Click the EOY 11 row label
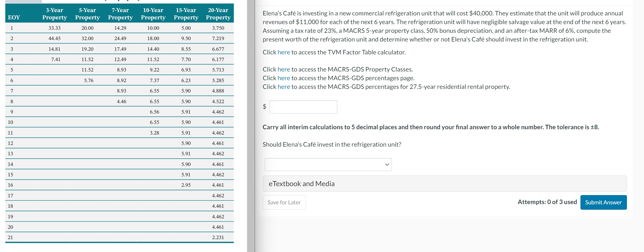 pyautogui.click(x=10, y=133)
